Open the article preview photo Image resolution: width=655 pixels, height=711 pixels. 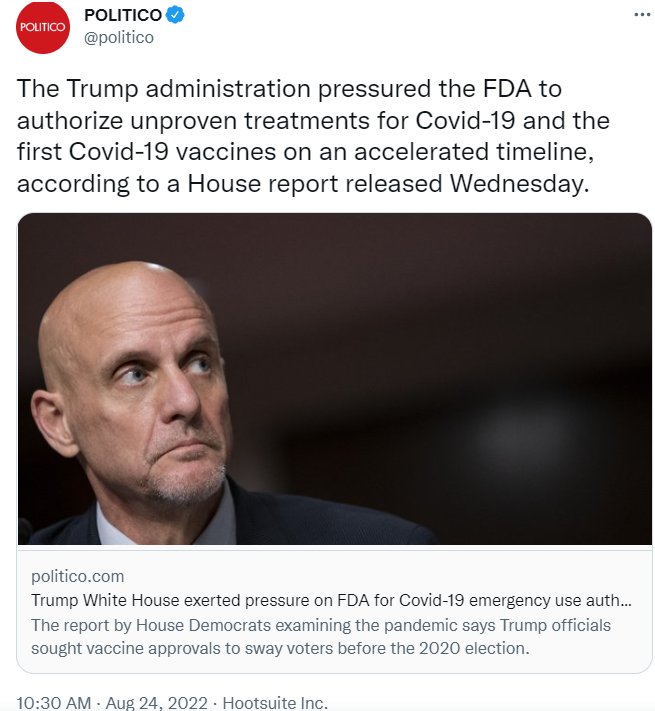coord(335,380)
